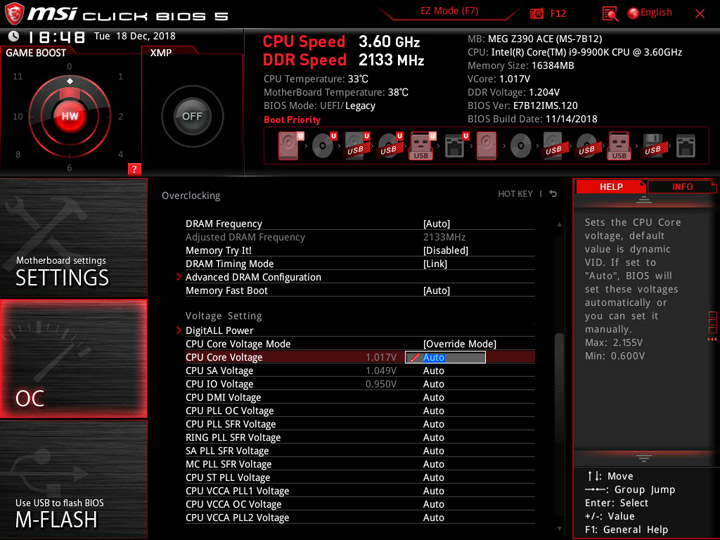Image resolution: width=720 pixels, height=540 pixels.
Task: Set Game Boost dial to position 11
Action: [17, 76]
